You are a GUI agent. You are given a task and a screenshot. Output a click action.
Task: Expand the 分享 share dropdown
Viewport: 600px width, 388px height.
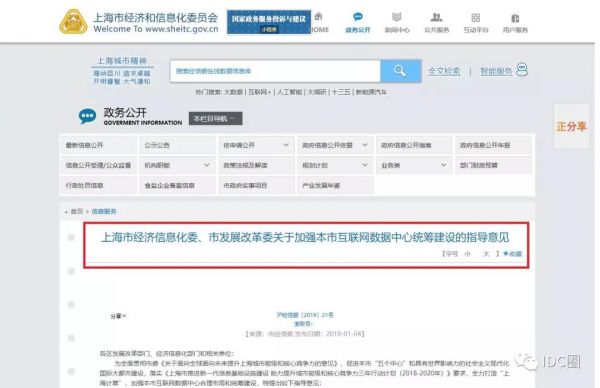coord(118,316)
